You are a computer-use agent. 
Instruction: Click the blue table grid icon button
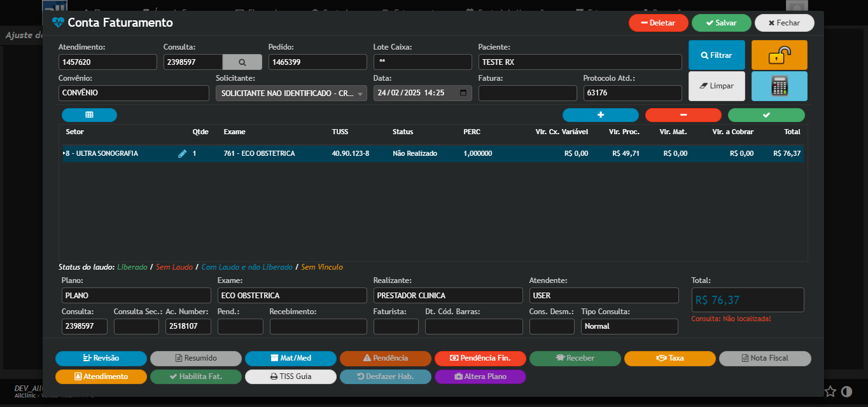(89, 115)
